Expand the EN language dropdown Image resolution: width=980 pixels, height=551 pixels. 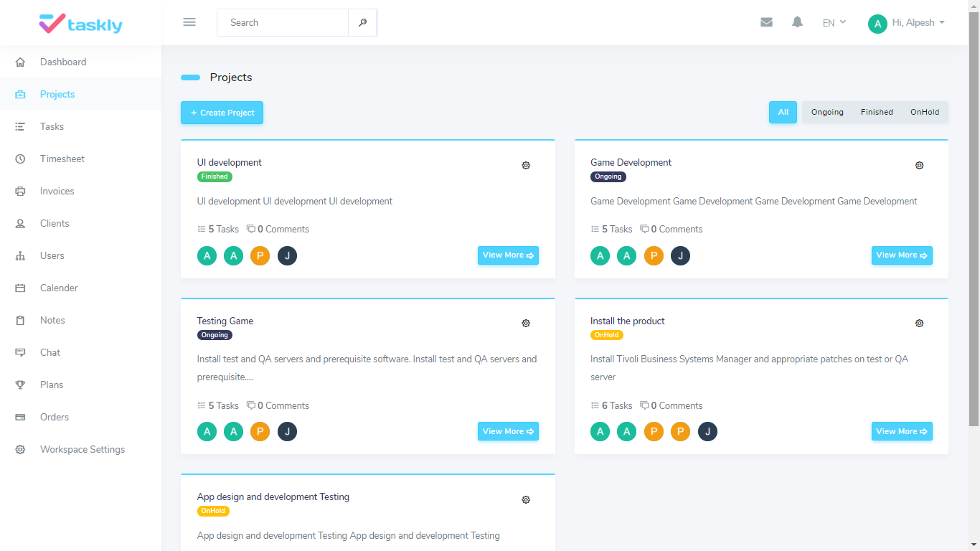832,22
